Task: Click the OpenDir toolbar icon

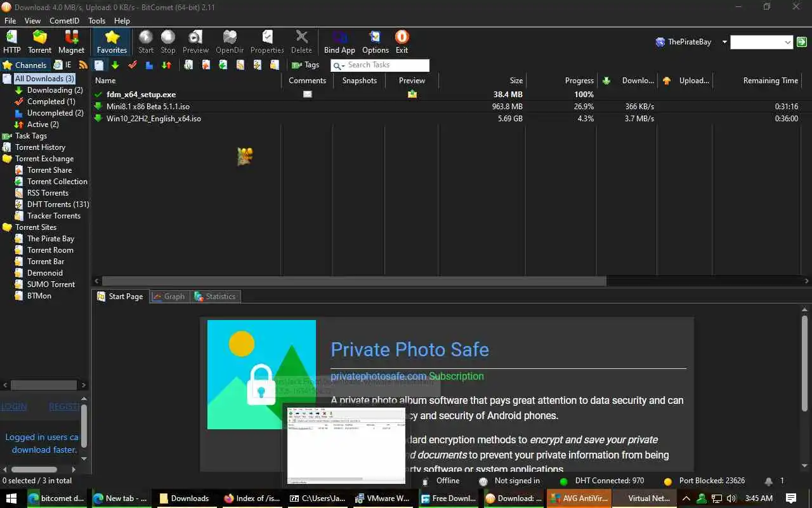Action: coord(230,42)
